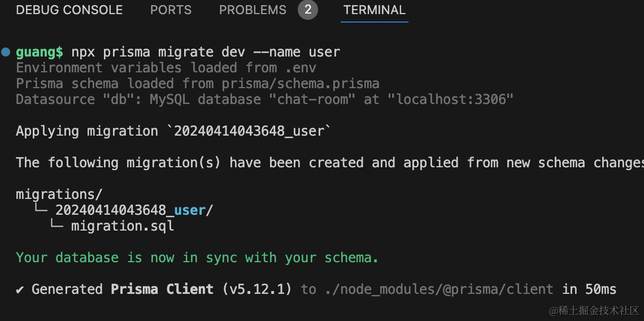This screenshot has width=644, height=321.
Task: Click the checkmark before Generated Prisma Client
Action: (x=20, y=290)
